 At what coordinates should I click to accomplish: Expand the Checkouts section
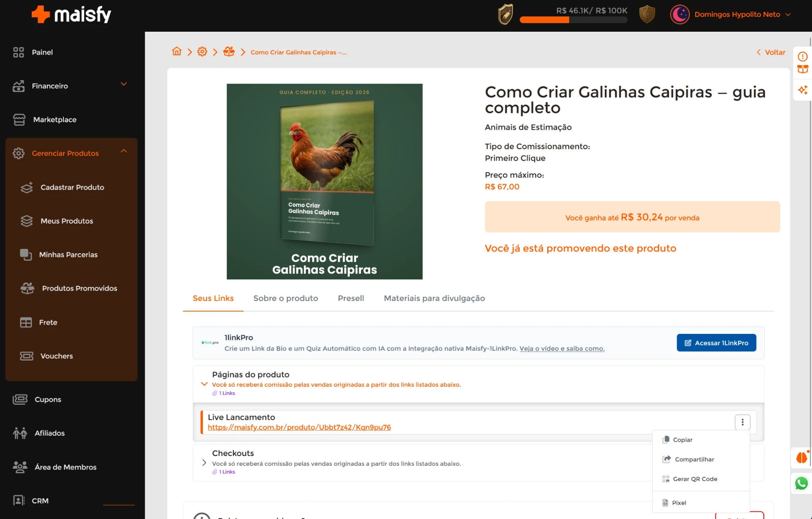click(x=204, y=463)
